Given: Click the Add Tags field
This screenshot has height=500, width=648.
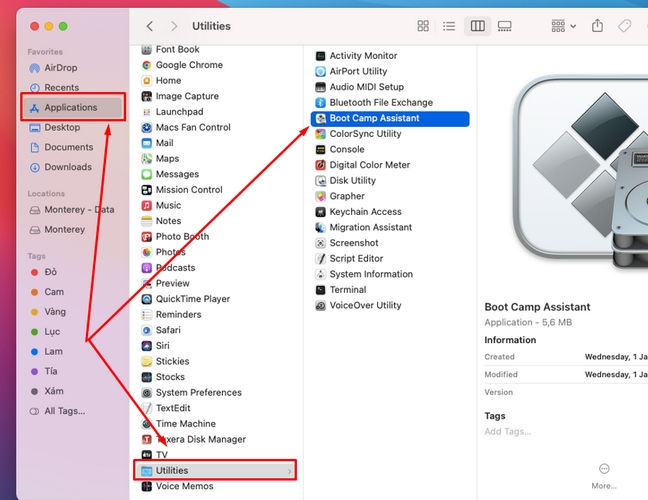Looking at the screenshot, I should pyautogui.click(x=506, y=432).
